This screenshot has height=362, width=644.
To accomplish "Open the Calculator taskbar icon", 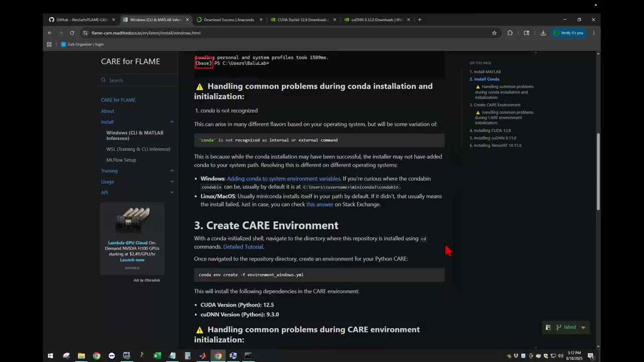I will coord(187,356).
